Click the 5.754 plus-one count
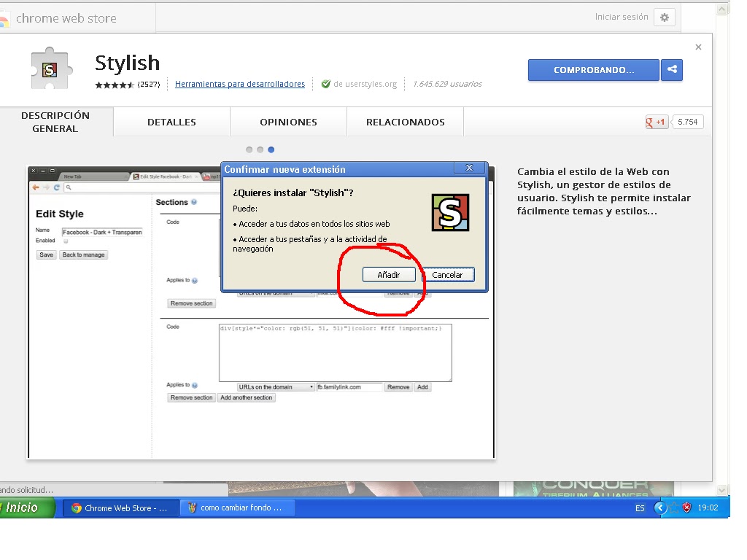Image resolution: width=747 pixels, height=560 pixels. (687, 122)
